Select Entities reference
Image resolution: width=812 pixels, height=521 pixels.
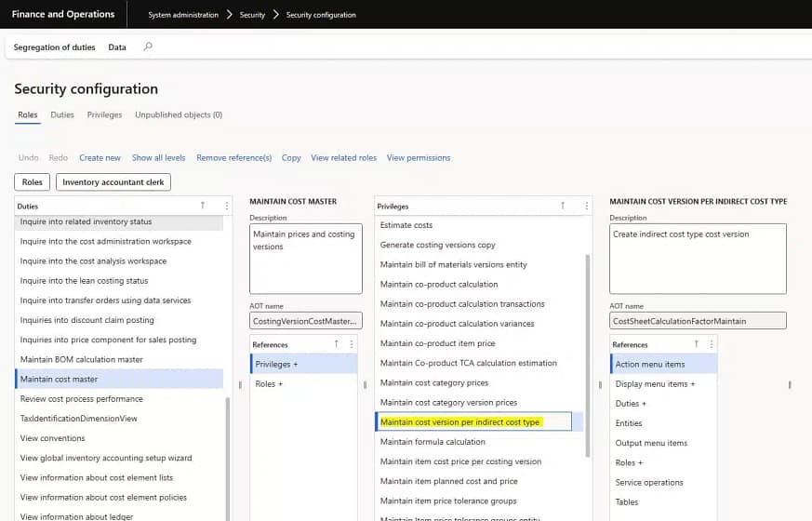pyautogui.click(x=664, y=423)
